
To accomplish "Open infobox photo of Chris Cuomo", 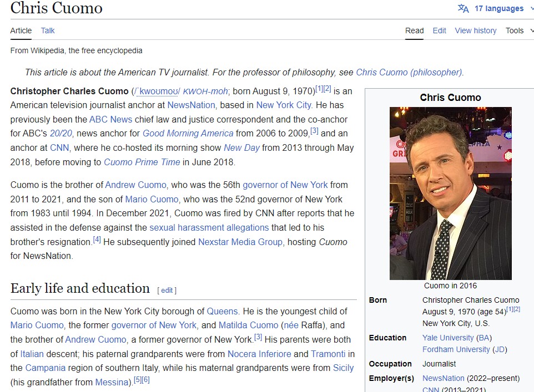I will point(451,194).
